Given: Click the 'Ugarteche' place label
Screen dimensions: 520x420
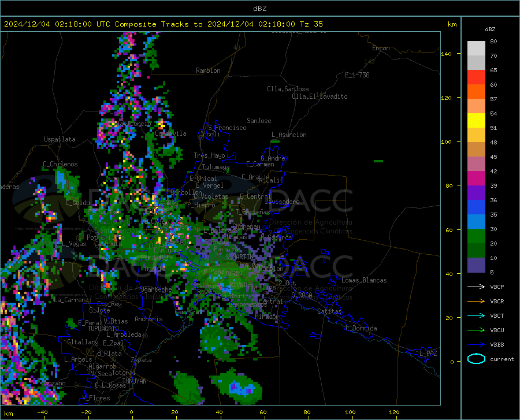Looking at the screenshot, I should (x=156, y=289).
